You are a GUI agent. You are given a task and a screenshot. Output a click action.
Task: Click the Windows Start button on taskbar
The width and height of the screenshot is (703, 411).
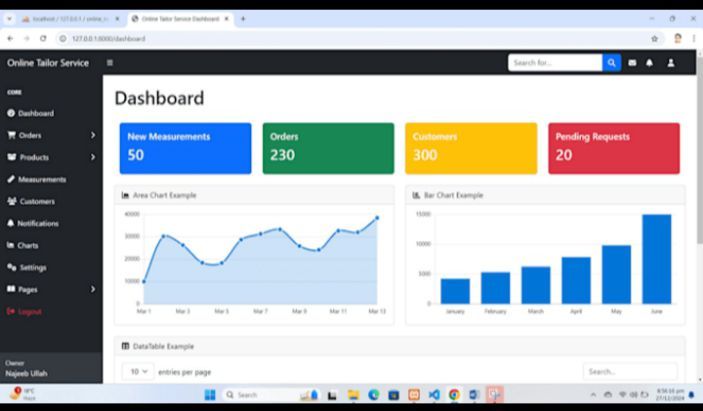210,395
